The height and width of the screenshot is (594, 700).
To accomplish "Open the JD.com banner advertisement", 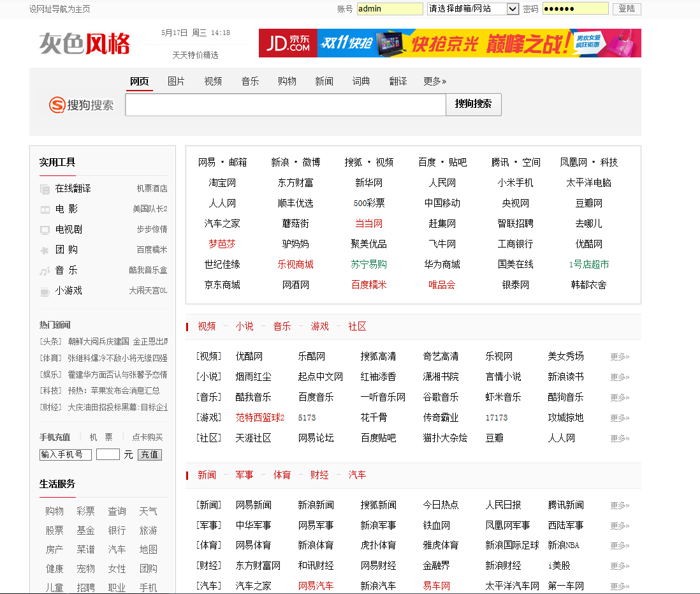I will (x=449, y=43).
